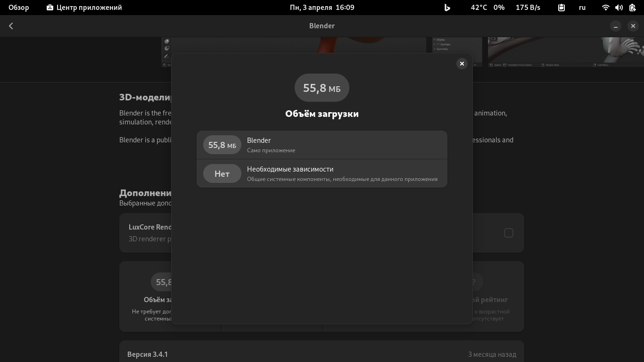Click the Blender title in header bar

click(322, 26)
